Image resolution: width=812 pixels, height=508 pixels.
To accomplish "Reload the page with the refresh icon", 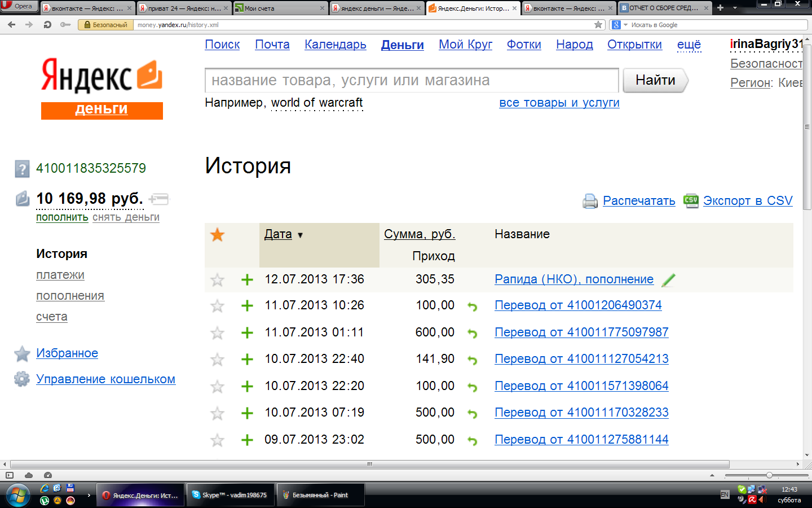I will click(47, 25).
